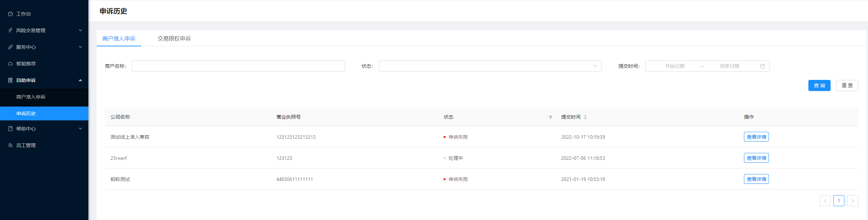The width and height of the screenshot is (868, 220).
Task: Focus the 商户名称 input field
Action: (x=238, y=66)
